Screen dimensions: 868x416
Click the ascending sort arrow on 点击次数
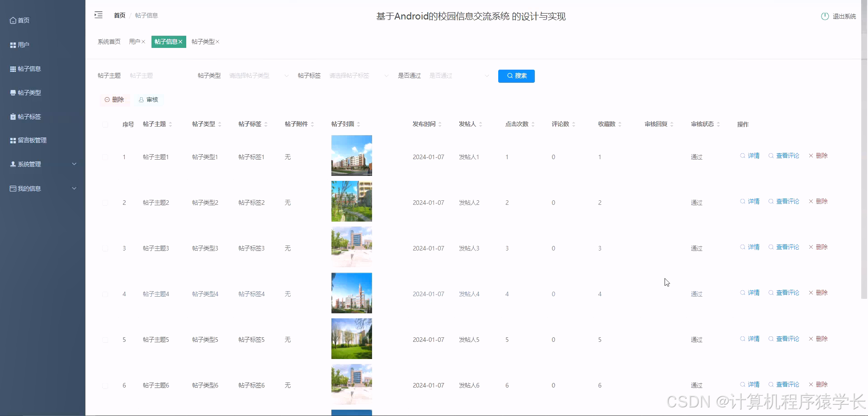534,122
